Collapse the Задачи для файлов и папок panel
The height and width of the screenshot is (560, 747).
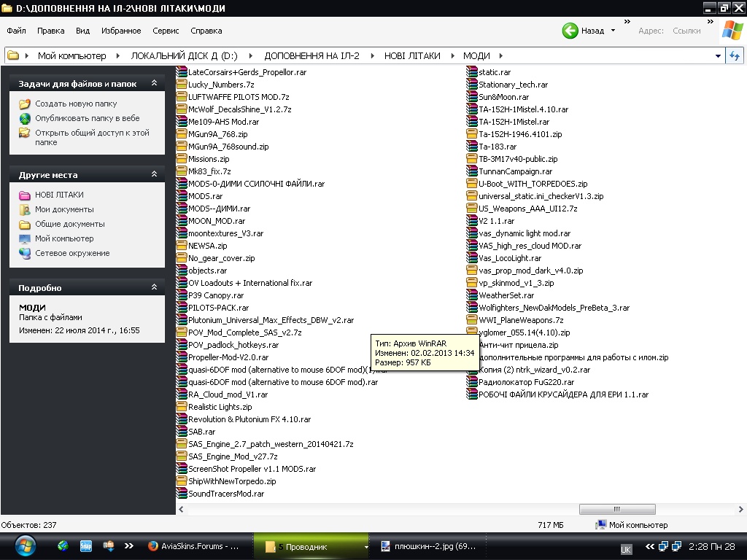155,83
